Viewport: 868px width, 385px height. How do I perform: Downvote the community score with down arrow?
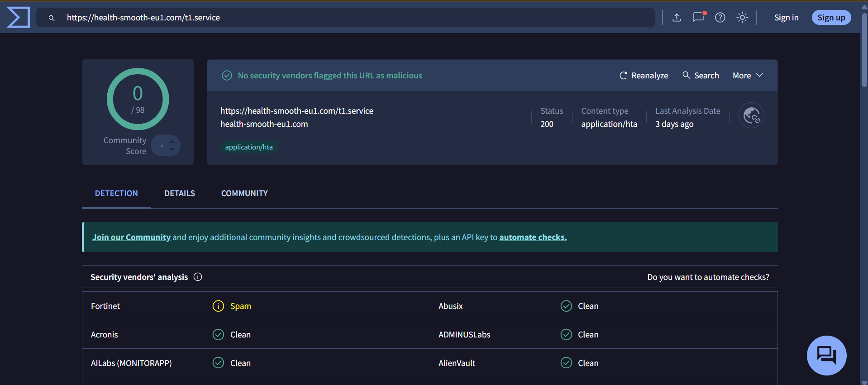coord(172,149)
